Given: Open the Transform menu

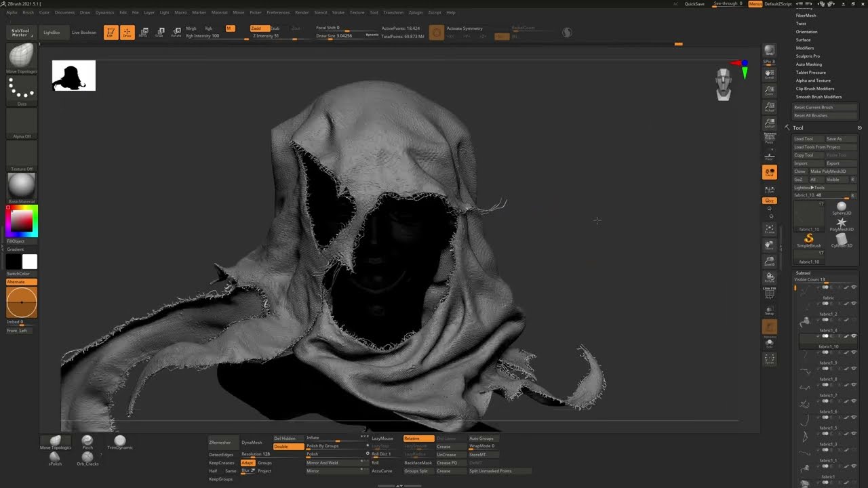Looking at the screenshot, I should pyautogui.click(x=393, y=12).
